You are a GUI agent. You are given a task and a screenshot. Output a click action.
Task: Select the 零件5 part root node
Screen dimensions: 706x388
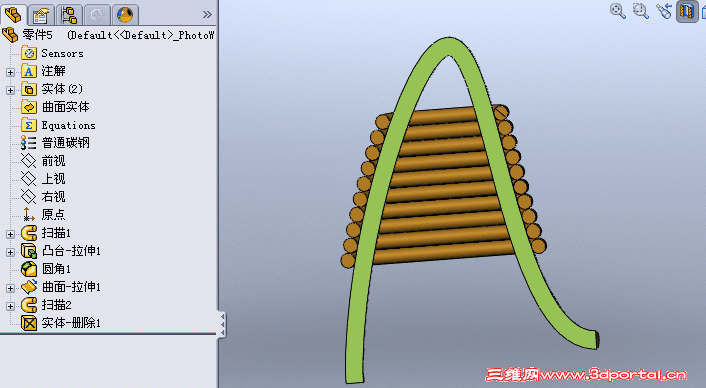[108, 35]
